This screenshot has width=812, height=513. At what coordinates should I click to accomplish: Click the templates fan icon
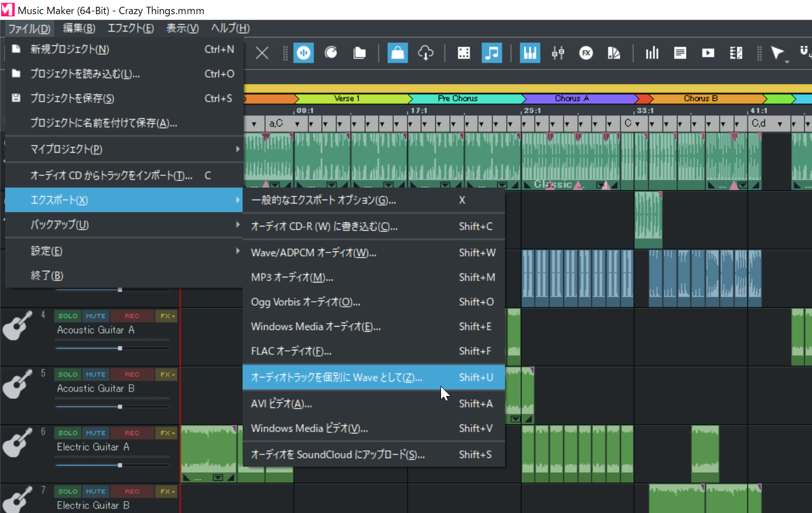[x=614, y=53]
